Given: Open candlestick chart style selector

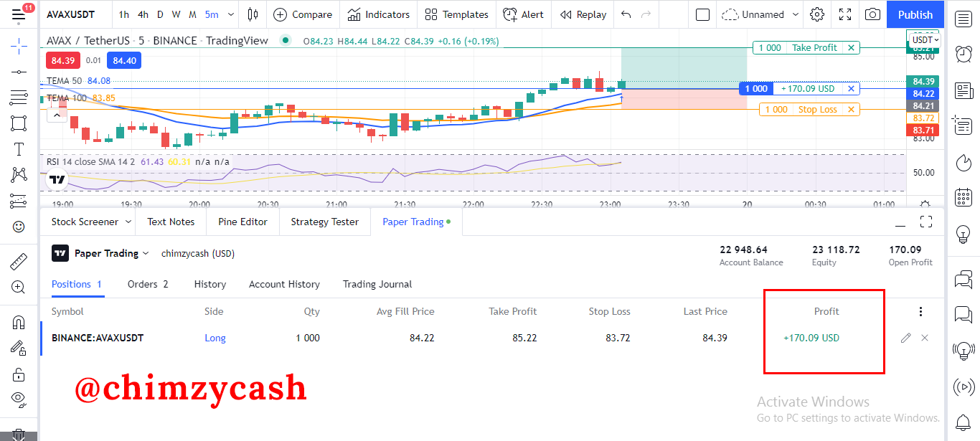Looking at the screenshot, I should pos(253,14).
